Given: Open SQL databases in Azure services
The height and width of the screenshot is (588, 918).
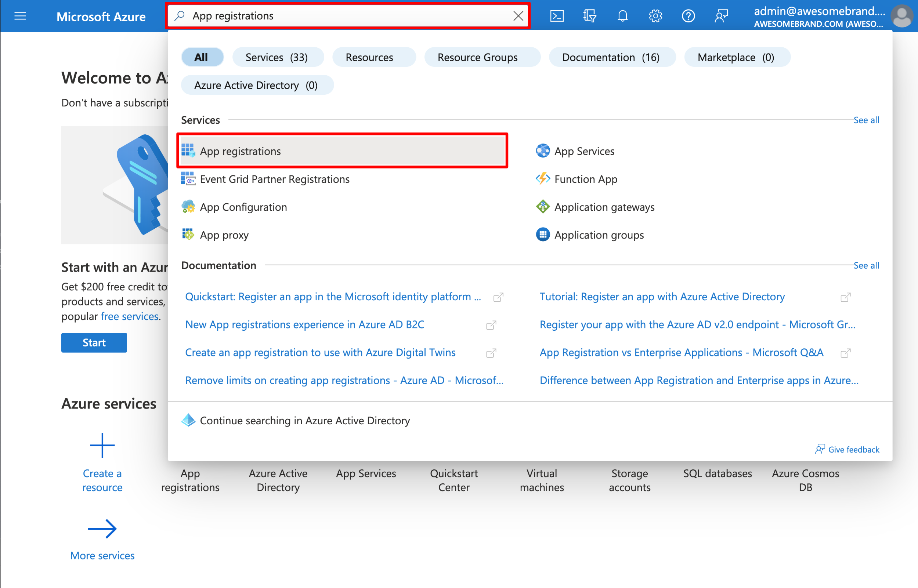Looking at the screenshot, I should [x=717, y=473].
